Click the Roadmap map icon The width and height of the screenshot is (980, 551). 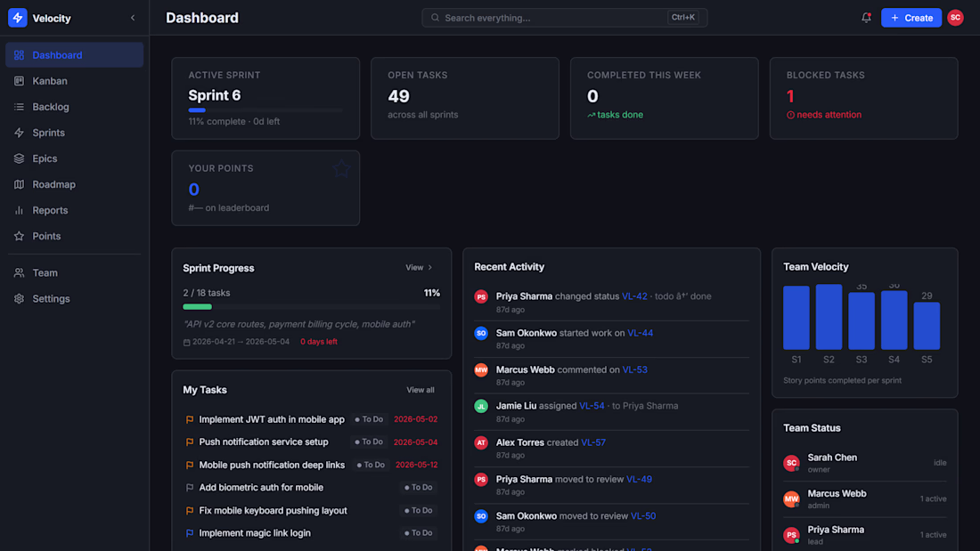tap(20, 184)
